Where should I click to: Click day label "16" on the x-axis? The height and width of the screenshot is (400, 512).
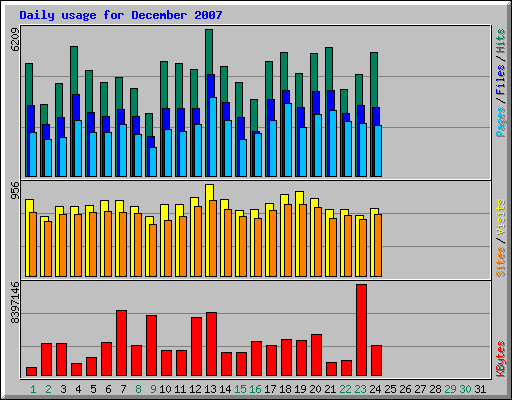click(255, 389)
